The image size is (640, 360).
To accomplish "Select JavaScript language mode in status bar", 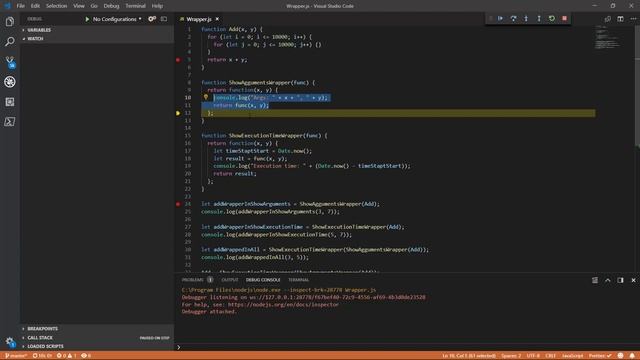I will 572,356.
